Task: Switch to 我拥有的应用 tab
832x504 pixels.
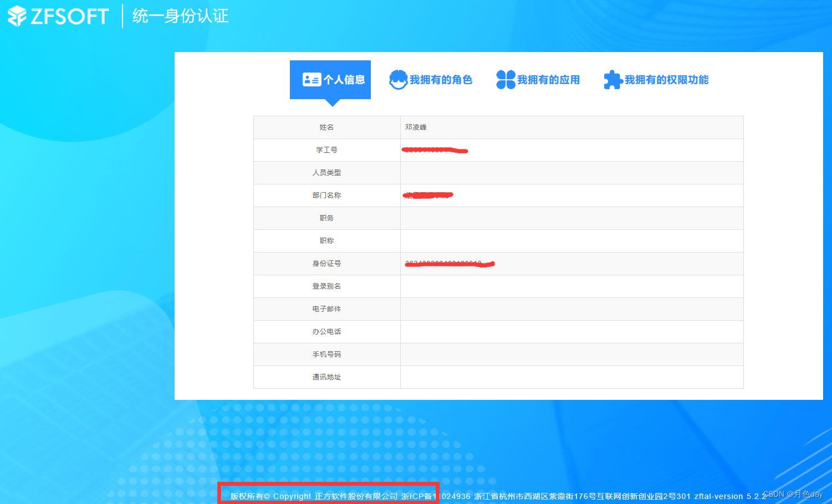Action: (x=538, y=80)
